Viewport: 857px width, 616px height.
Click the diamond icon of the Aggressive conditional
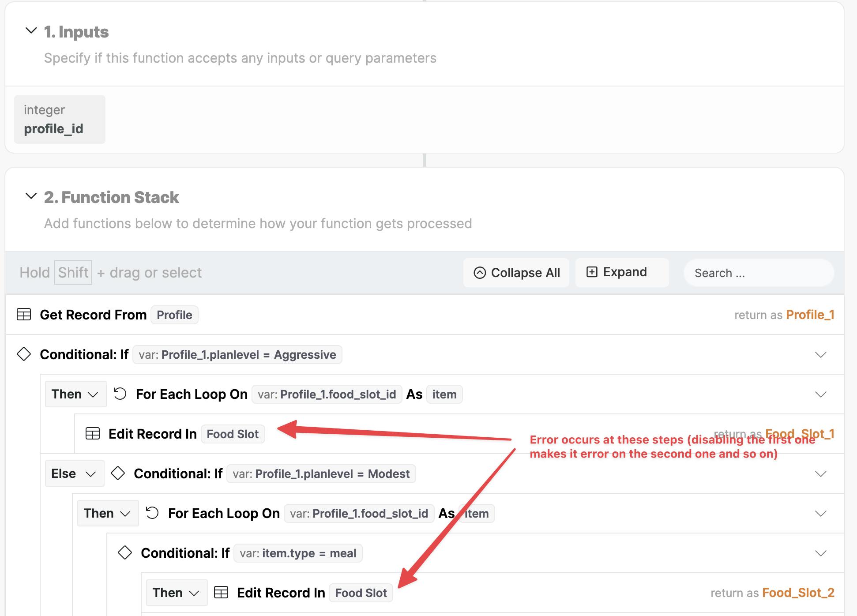[24, 354]
